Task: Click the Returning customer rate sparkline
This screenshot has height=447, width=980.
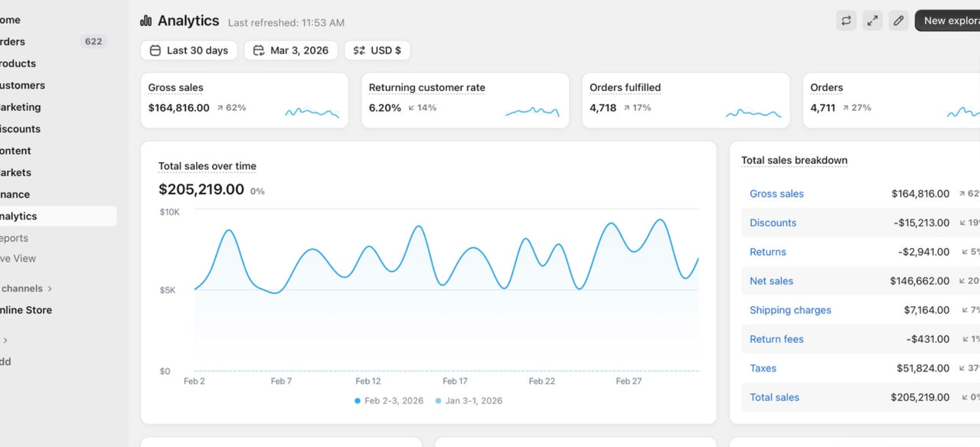Action: [532, 113]
